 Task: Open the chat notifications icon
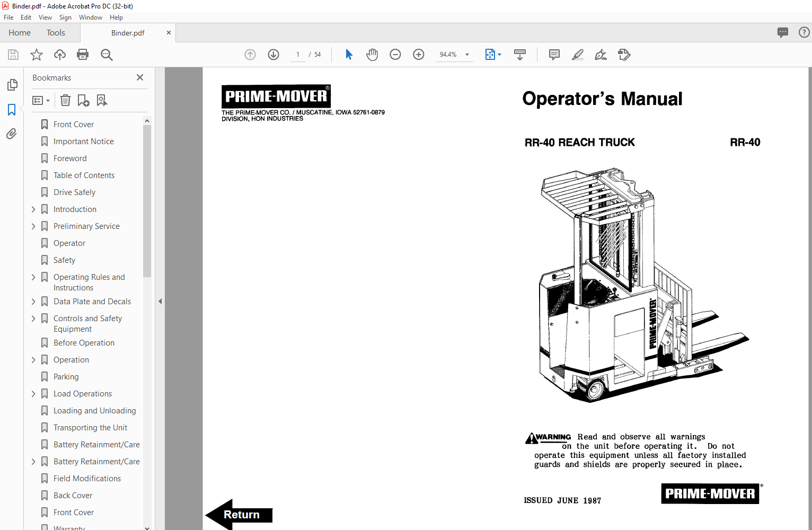783,32
